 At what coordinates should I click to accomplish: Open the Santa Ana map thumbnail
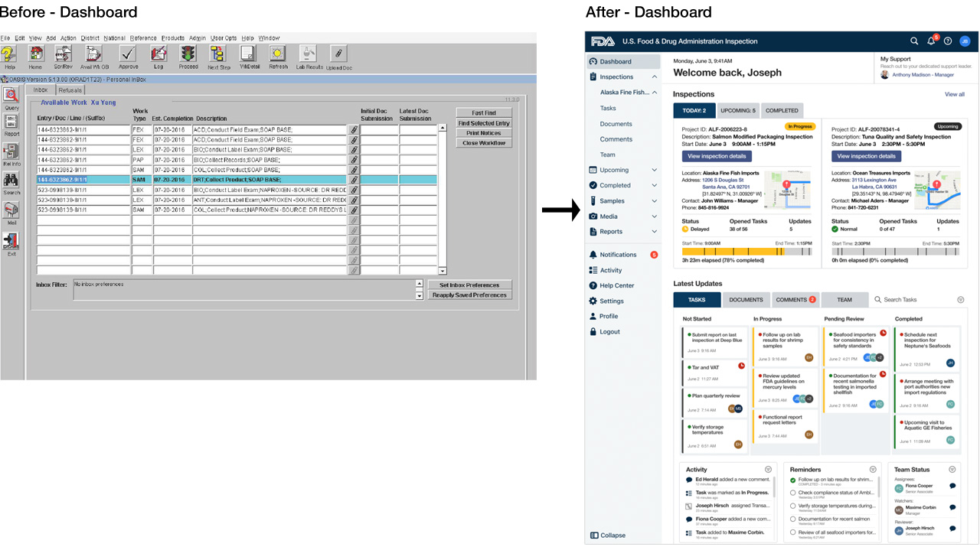[788, 190]
